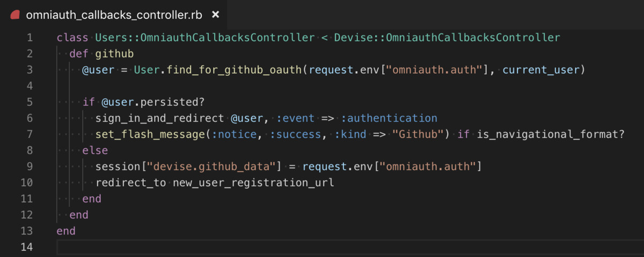This screenshot has width=644, height=257.
Task: Click line number 2 in gutter
Action: coord(29,54)
